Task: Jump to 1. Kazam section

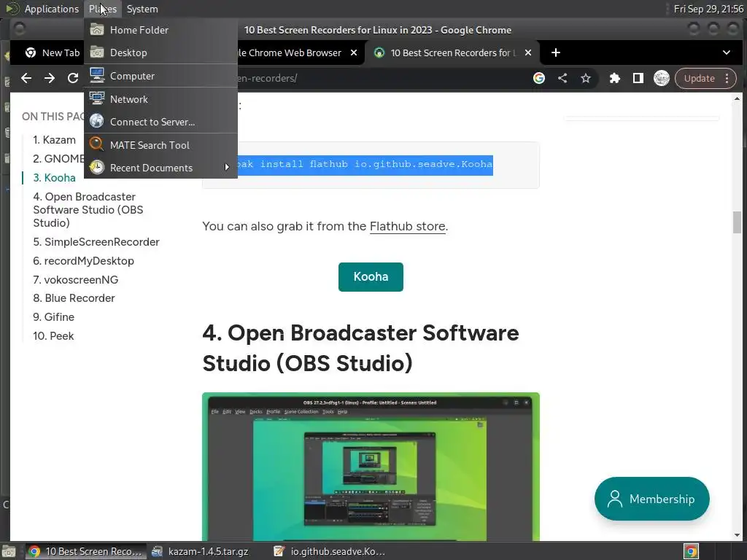Action: (54, 140)
